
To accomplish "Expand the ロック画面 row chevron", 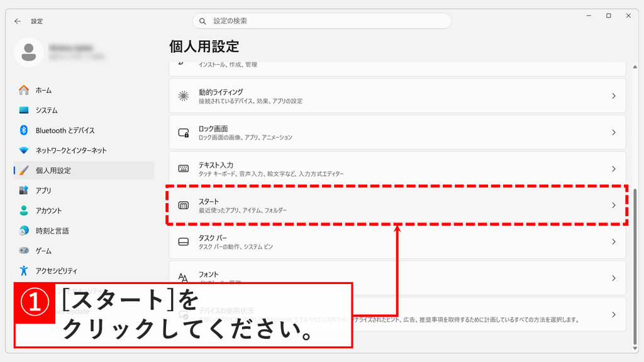I will 614,133.
